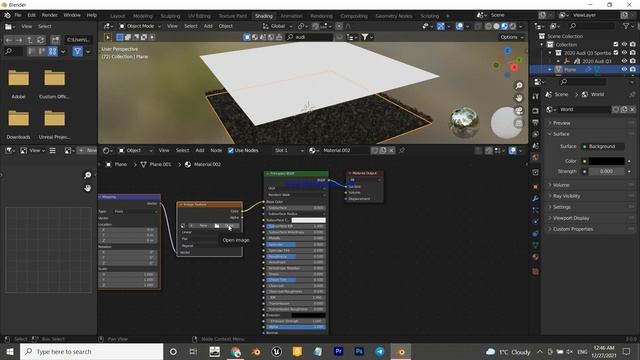Image resolution: width=640 pixels, height=360 pixels.
Task: Create new directory in file browser
Action: pyautogui.click(x=55, y=40)
